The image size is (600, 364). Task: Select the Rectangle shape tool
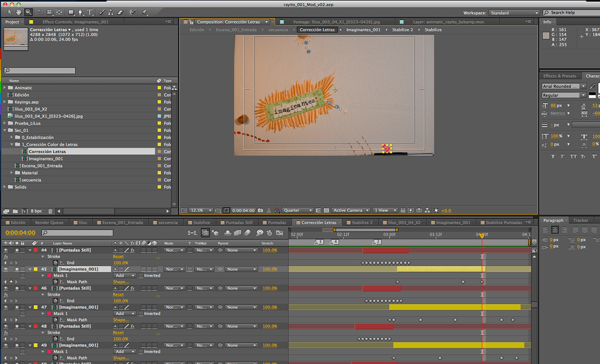[x=71, y=12]
